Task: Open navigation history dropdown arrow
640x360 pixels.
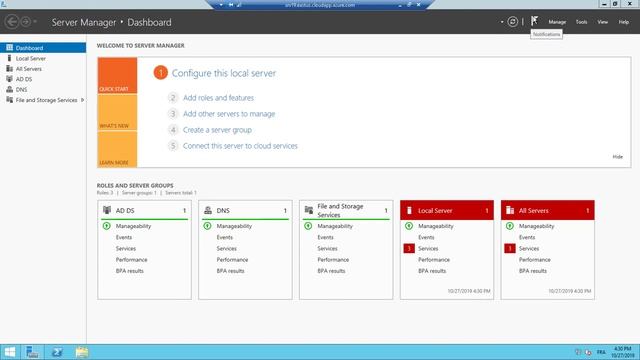Action: click(x=35, y=22)
